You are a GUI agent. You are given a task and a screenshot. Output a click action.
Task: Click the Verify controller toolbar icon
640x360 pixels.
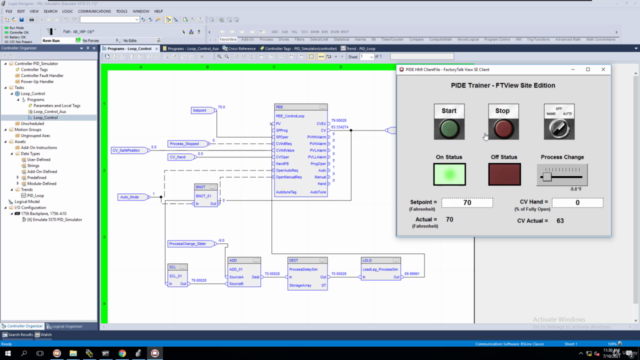185,20
